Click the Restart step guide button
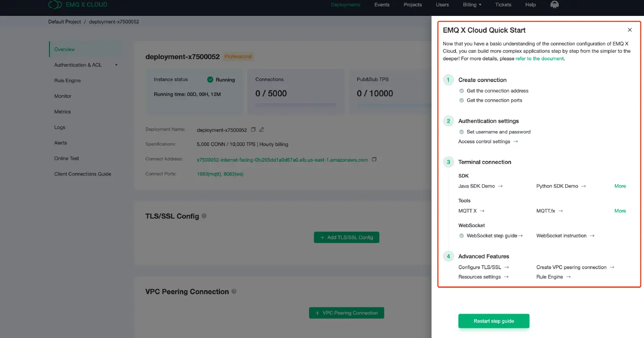Viewport: 644px width, 338px height. coord(493,321)
